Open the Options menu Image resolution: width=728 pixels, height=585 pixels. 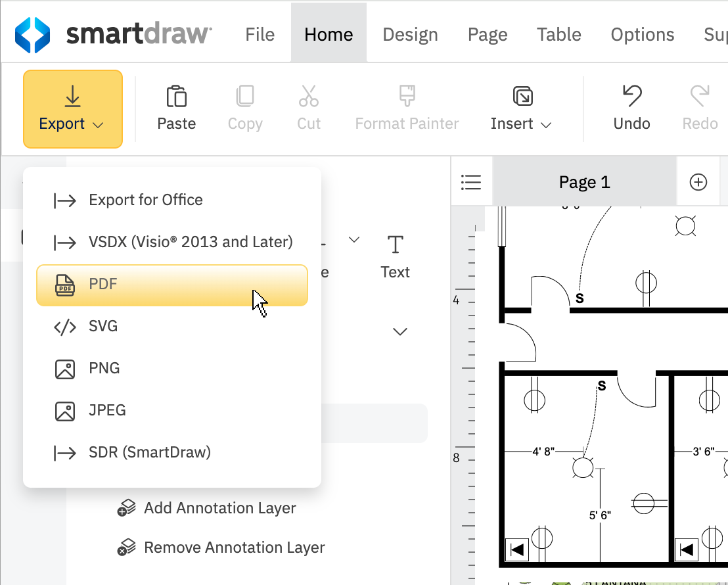point(642,34)
